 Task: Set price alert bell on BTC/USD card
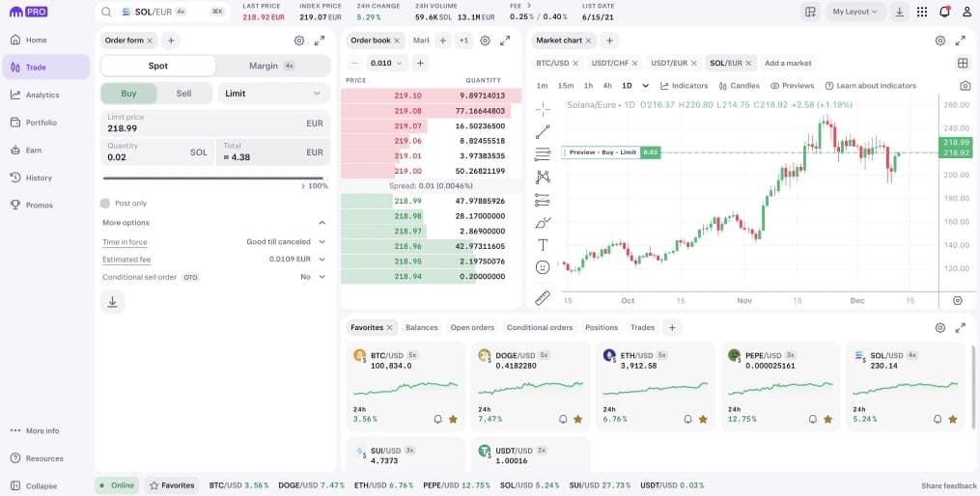(x=438, y=419)
